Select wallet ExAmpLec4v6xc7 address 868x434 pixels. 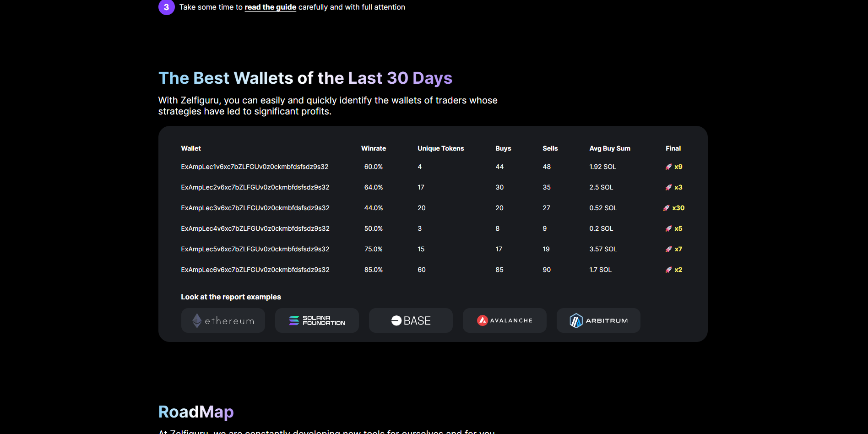(255, 229)
